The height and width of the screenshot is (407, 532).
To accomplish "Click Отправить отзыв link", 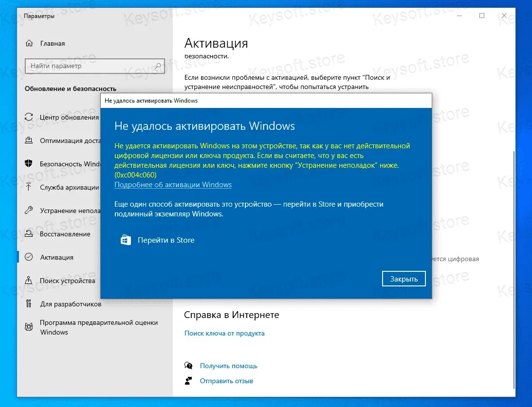I will (226, 381).
